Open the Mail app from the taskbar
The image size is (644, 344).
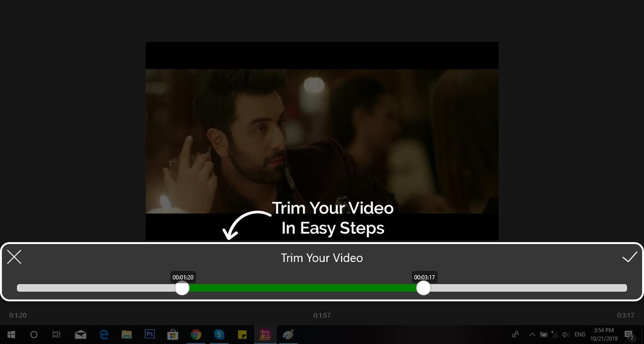(x=81, y=335)
